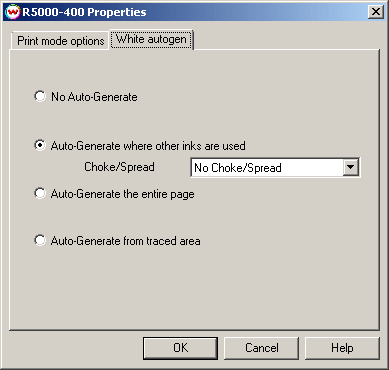
Task: Pick Auto-Generate from traced area radio button
Action: coord(40,240)
